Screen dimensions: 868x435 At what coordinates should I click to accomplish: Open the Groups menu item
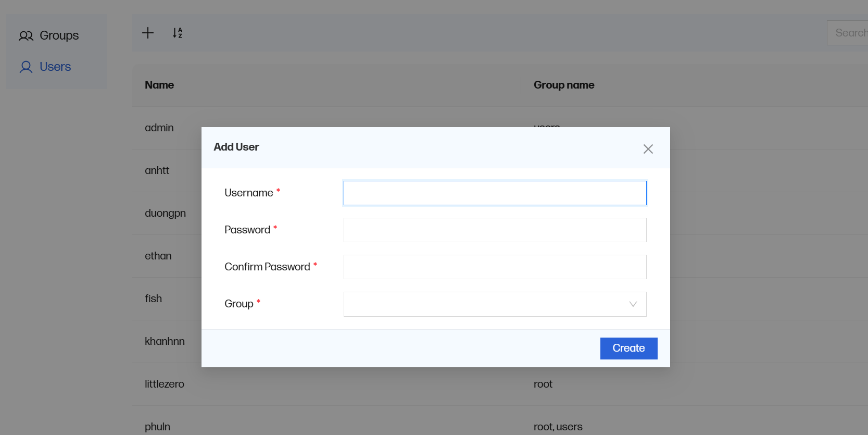coord(59,35)
